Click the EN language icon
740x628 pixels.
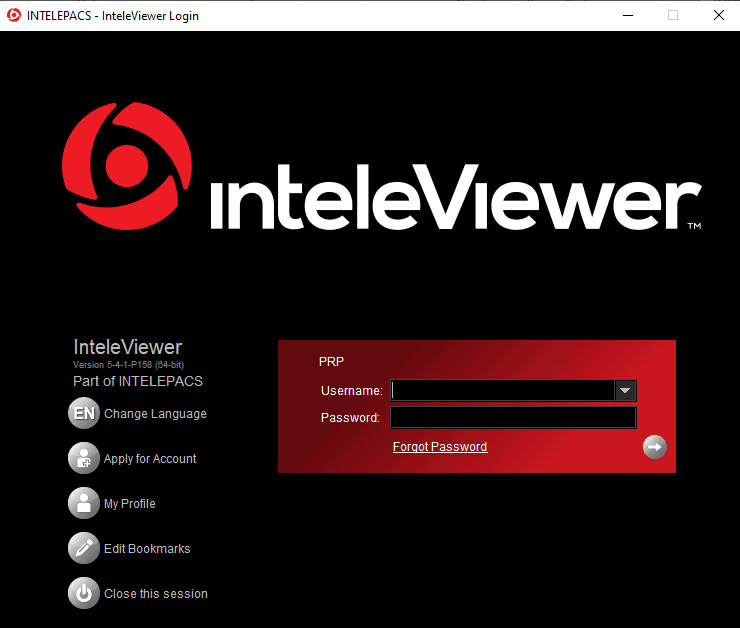click(84, 413)
